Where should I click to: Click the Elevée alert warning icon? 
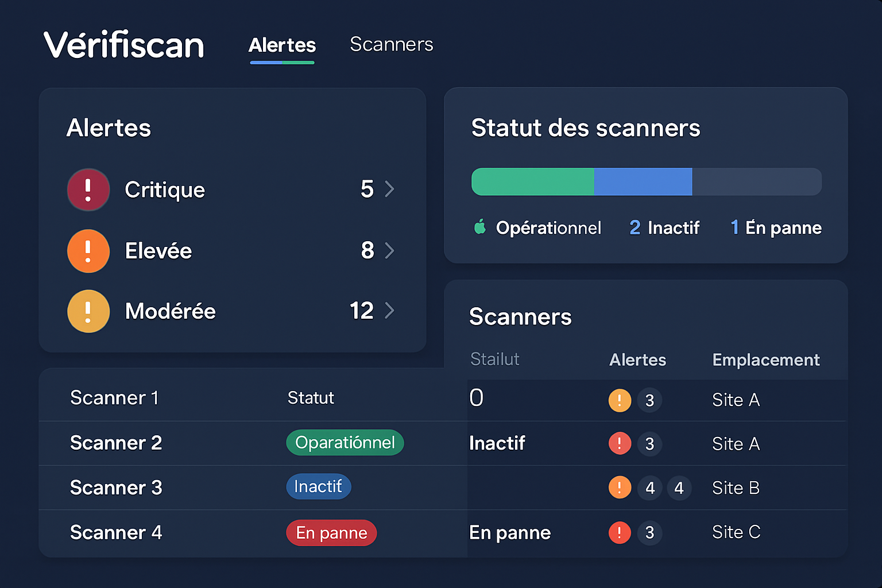88,251
